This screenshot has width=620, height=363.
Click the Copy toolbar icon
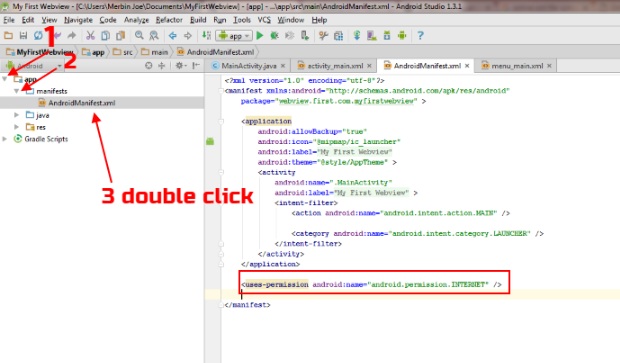click(106, 36)
